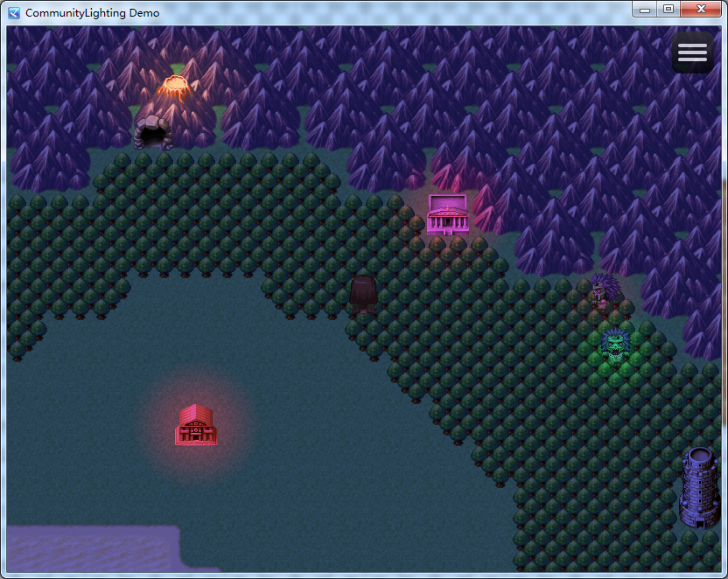Click the glowing orange volcano crater
This screenshot has width=728, height=579.
click(x=174, y=86)
